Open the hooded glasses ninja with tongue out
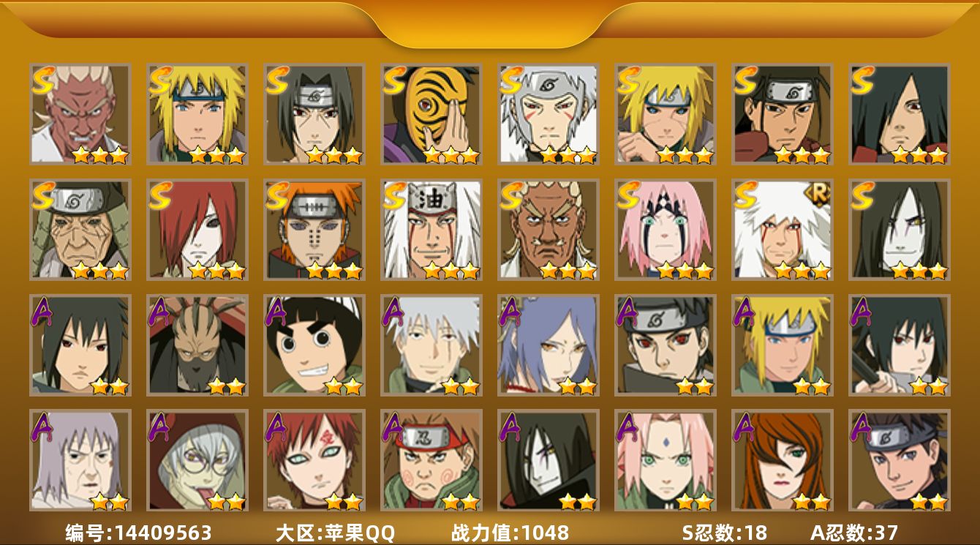Screen dimensions: 980x545 click(197, 460)
